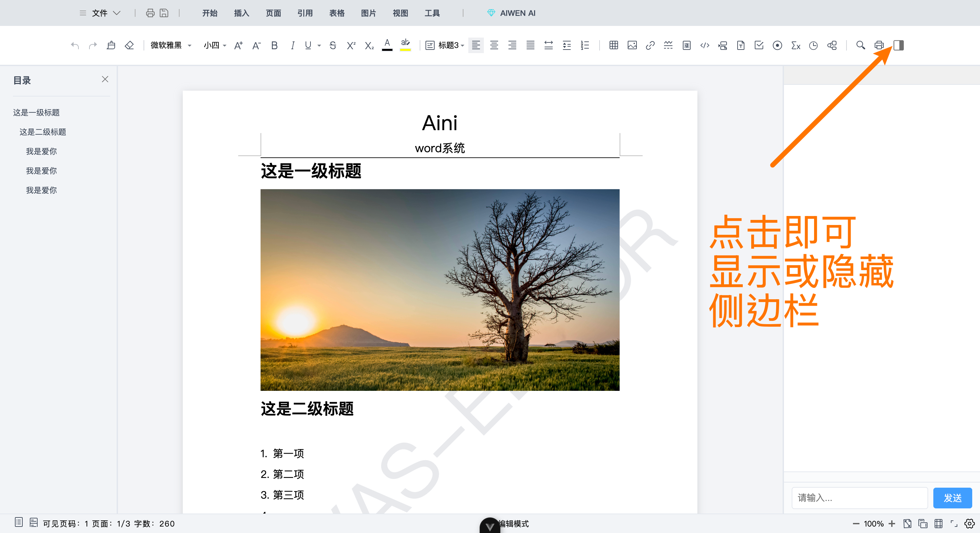Toggle bold formatting
Screen dimensions: 980x533
pos(274,45)
